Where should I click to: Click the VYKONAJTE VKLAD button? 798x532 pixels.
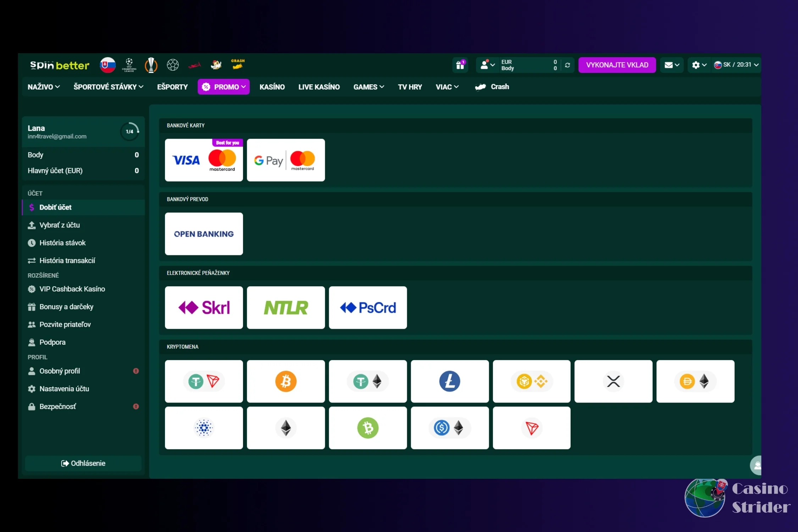(x=617, y=65)
